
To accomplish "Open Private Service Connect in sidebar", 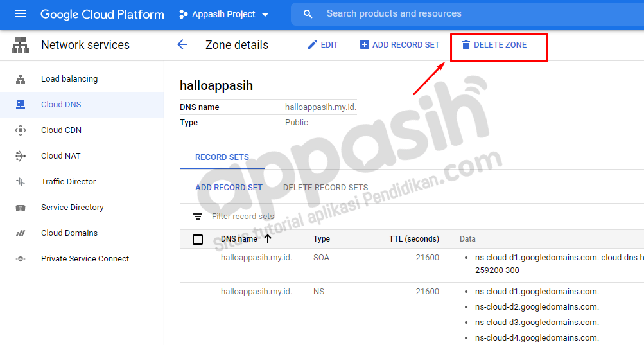I will click(x=85, y=259).
